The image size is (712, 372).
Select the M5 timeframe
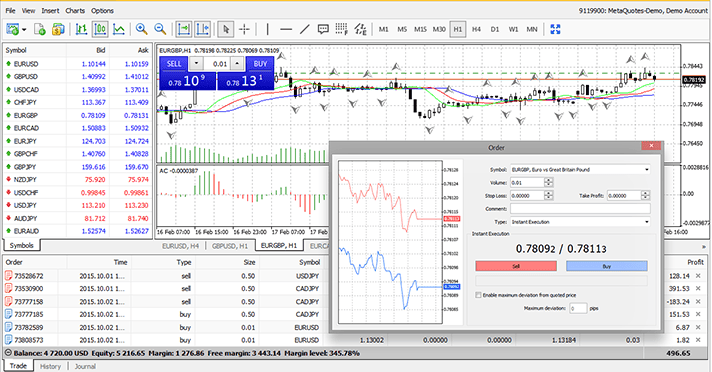[x=402, y=30]
